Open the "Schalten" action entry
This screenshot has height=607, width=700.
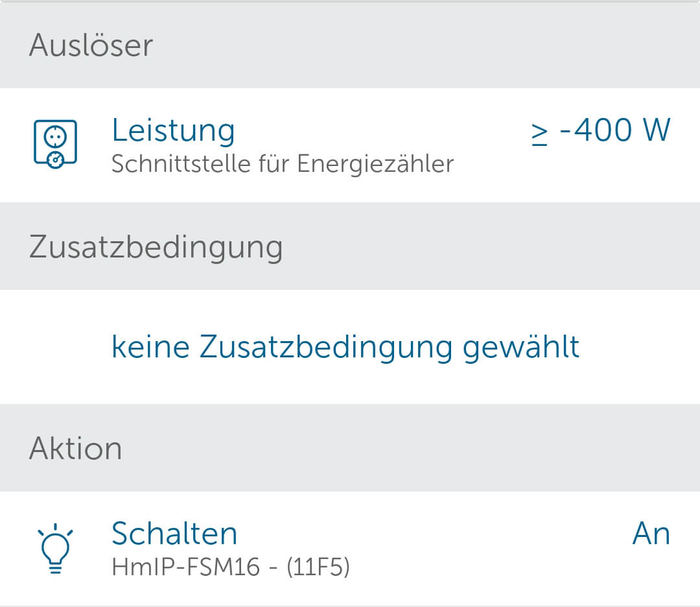tap(174, 533)
